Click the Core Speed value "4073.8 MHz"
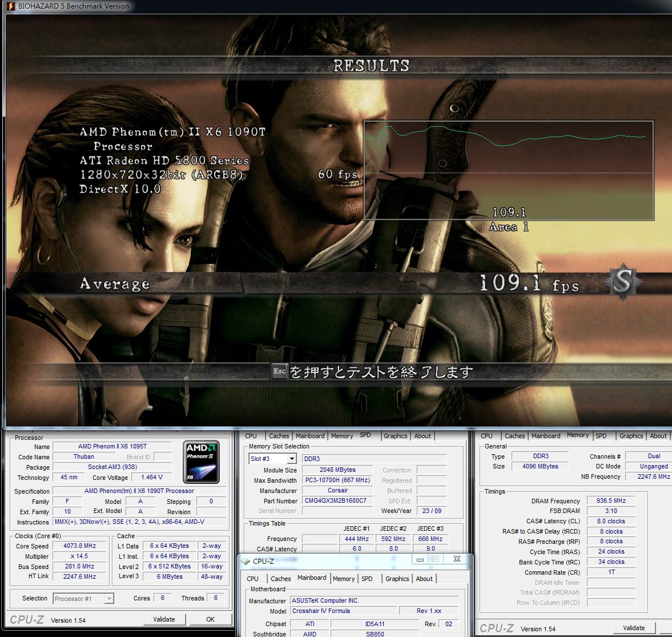This screenshot has width=672, height=637. [80, 546]
